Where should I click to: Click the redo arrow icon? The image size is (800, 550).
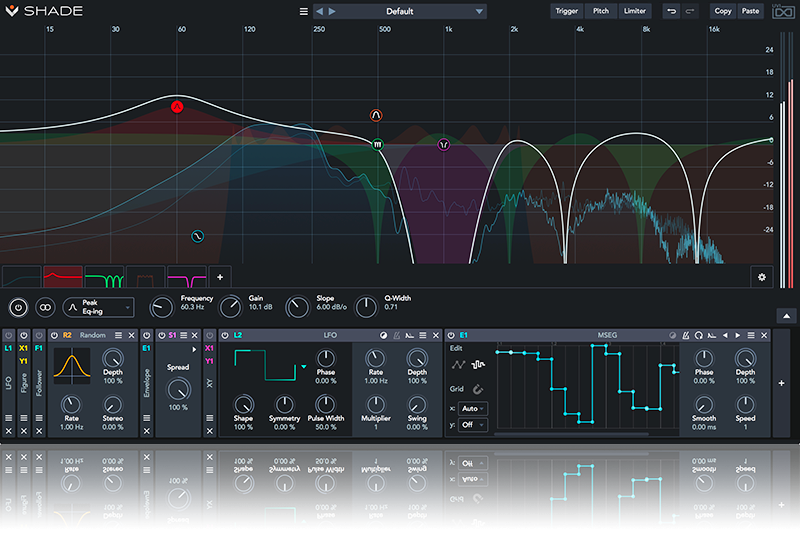[x=691, y=11]
